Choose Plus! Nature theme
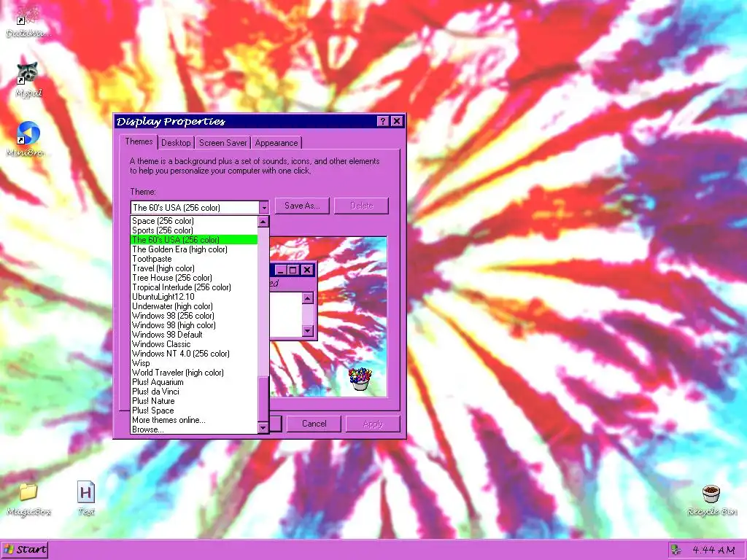Image resolution: width=747 pixels, height=560 pixels. (194, 401)
